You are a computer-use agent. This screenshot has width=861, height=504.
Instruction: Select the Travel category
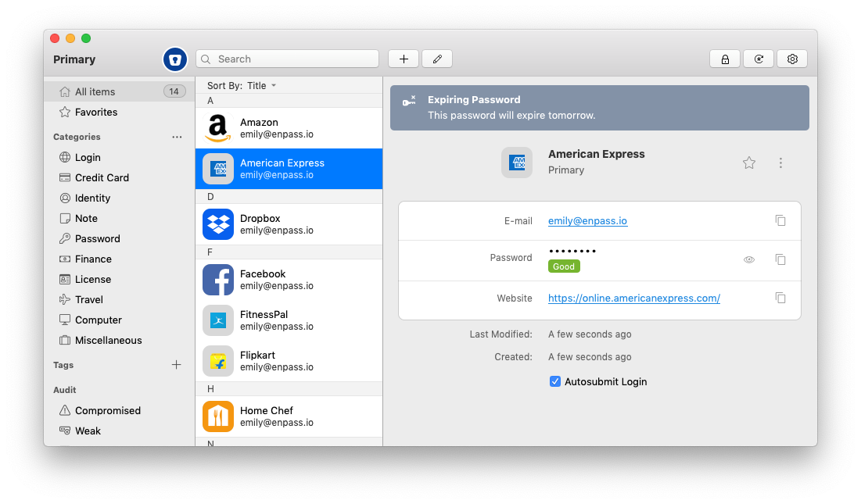(x=119, y=299)
